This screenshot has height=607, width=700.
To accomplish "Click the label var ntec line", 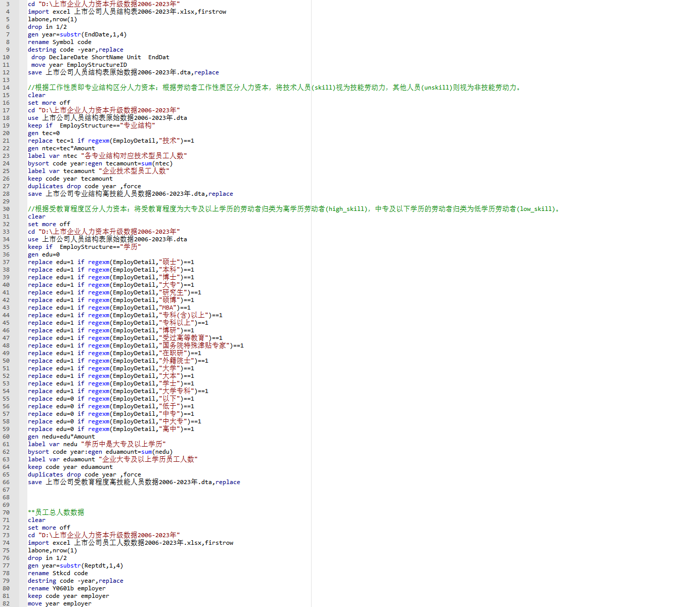I will coord(107,156).
